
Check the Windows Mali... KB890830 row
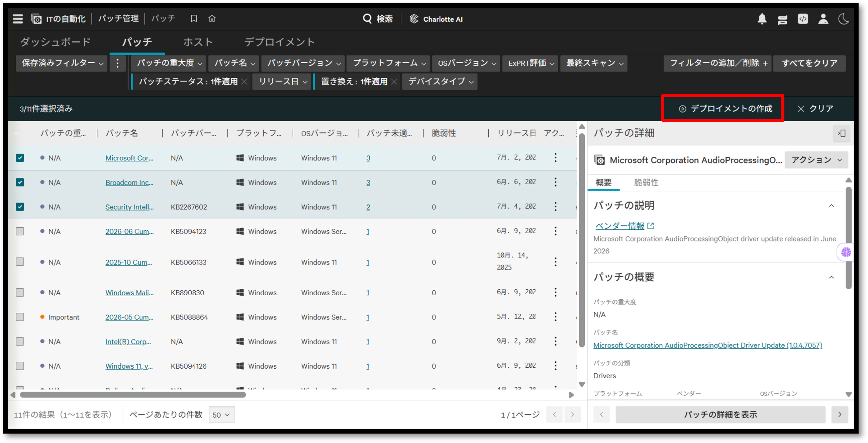pos(20,292)
